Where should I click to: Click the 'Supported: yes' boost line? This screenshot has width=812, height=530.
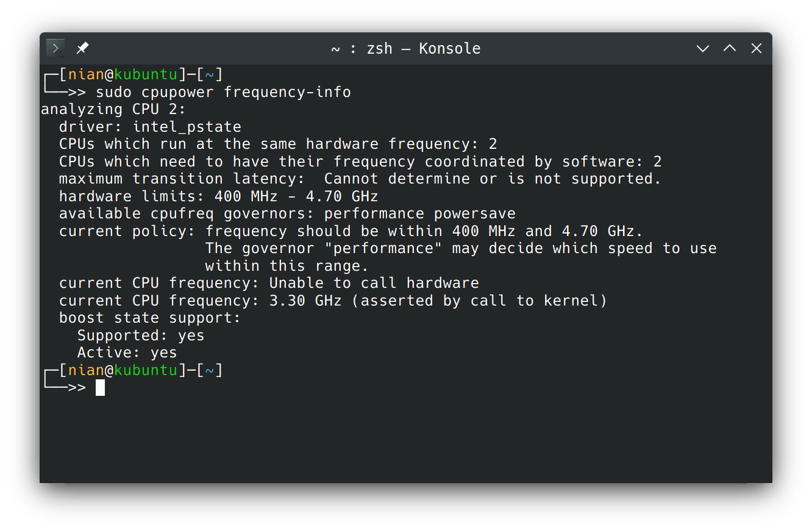141,335
